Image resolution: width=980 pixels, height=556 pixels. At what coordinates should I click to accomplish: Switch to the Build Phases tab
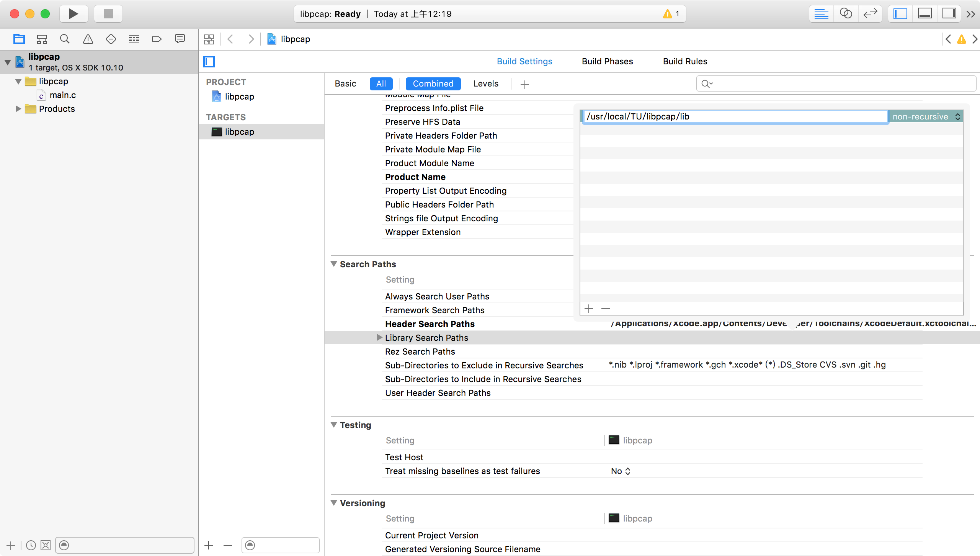(x=607, y=61)
